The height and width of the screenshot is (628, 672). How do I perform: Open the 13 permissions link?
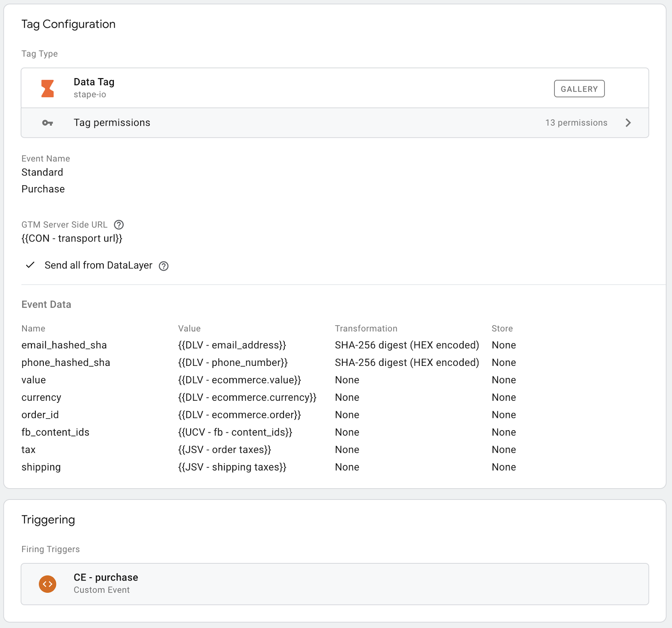[x=576, y=123]
